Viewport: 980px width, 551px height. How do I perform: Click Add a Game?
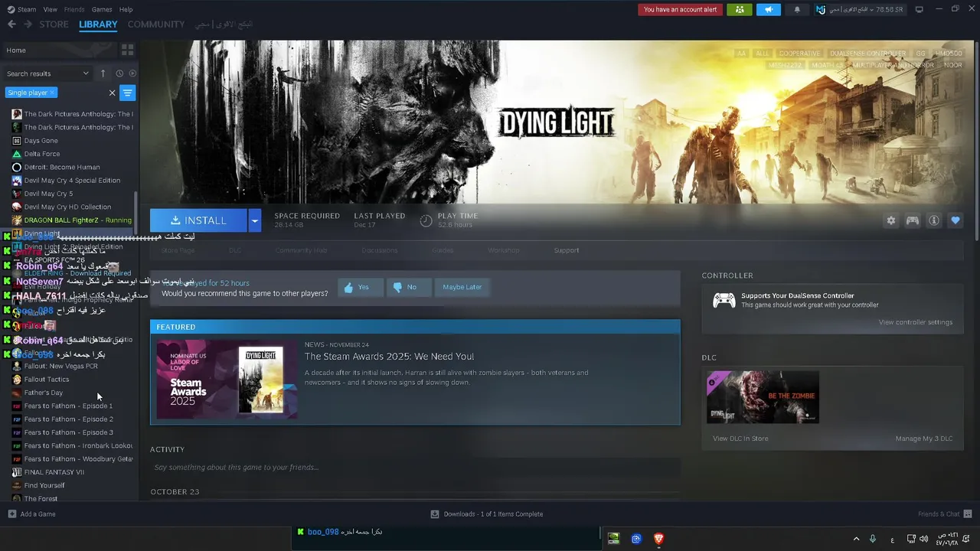[31, 514]
